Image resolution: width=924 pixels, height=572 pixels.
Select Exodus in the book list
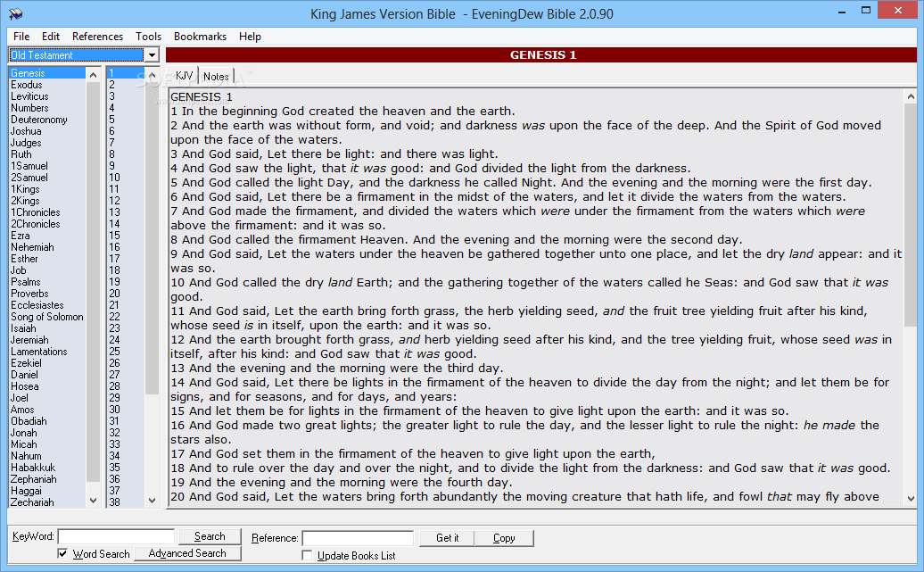click(x=47, y=85)
